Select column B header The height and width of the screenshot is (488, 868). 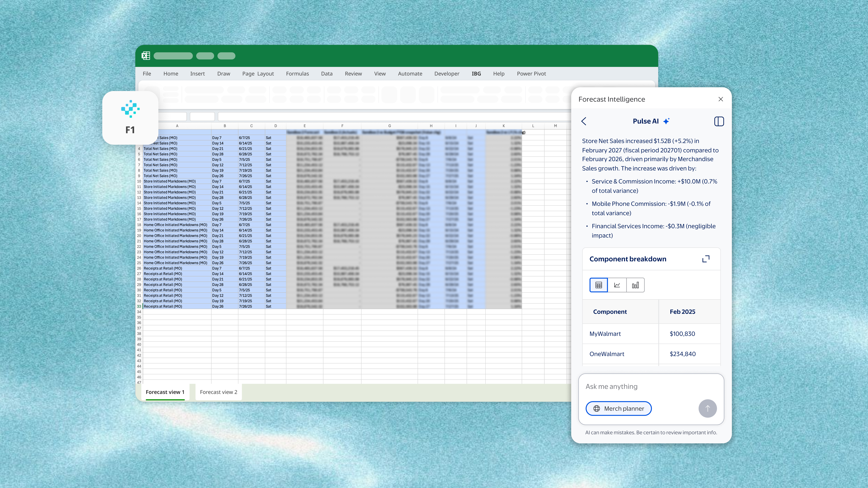(x=225, y=126)
